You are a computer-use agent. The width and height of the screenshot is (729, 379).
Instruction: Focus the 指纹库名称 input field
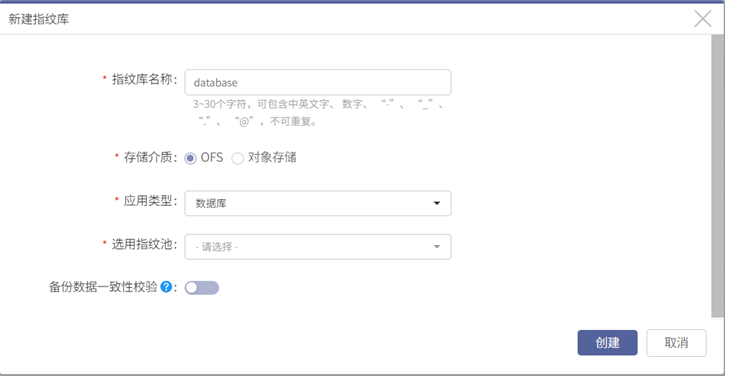point(318,82)
